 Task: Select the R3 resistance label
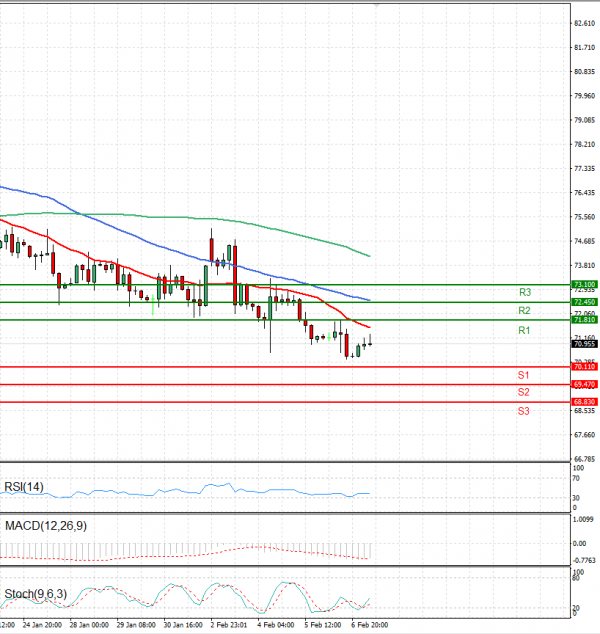click(523, 292)
